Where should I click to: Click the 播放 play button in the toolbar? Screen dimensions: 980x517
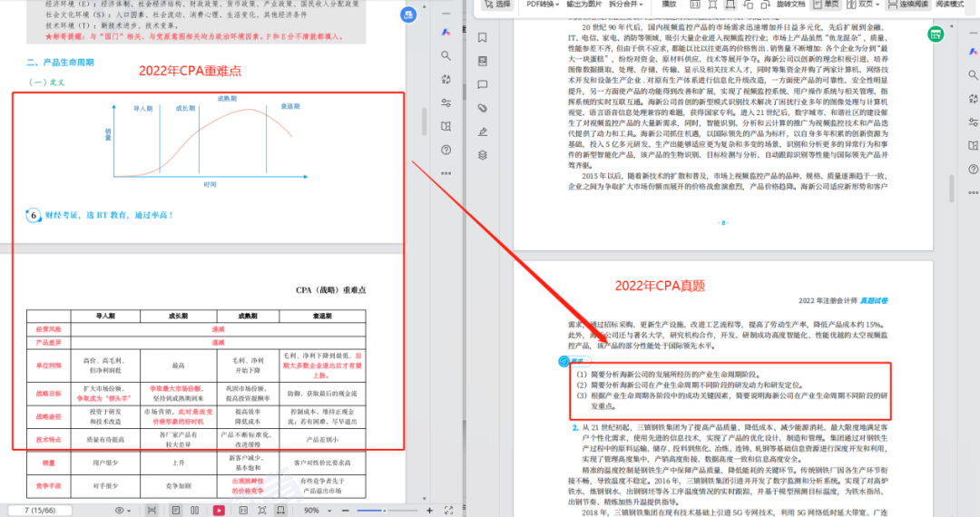669,4
